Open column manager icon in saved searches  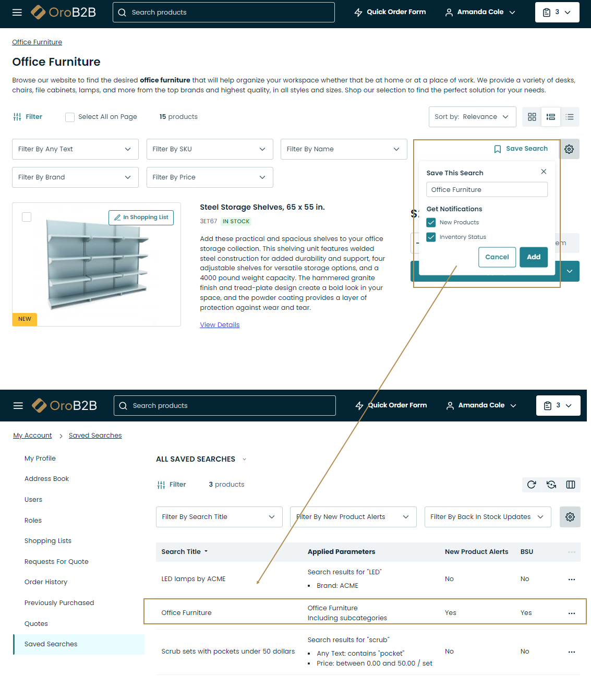570,485
